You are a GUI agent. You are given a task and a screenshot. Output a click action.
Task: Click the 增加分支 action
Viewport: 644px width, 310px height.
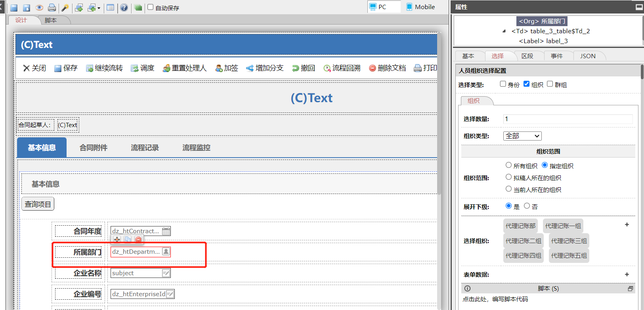265,68
